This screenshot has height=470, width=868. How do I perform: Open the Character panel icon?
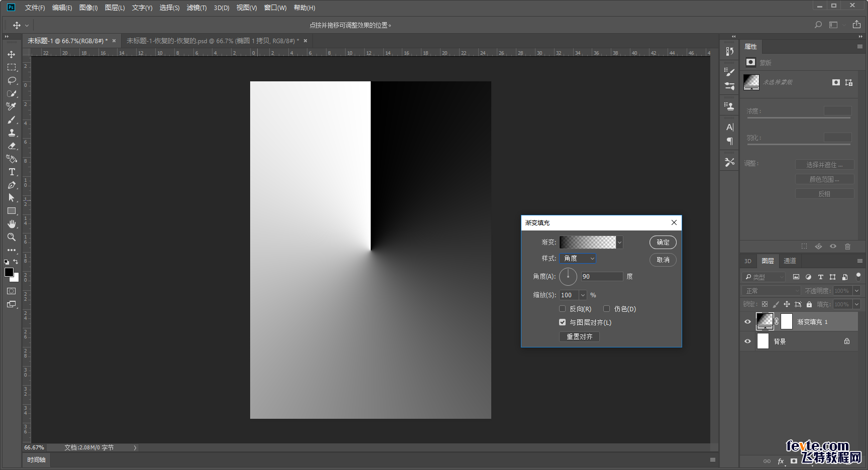(x=730, y=127)
